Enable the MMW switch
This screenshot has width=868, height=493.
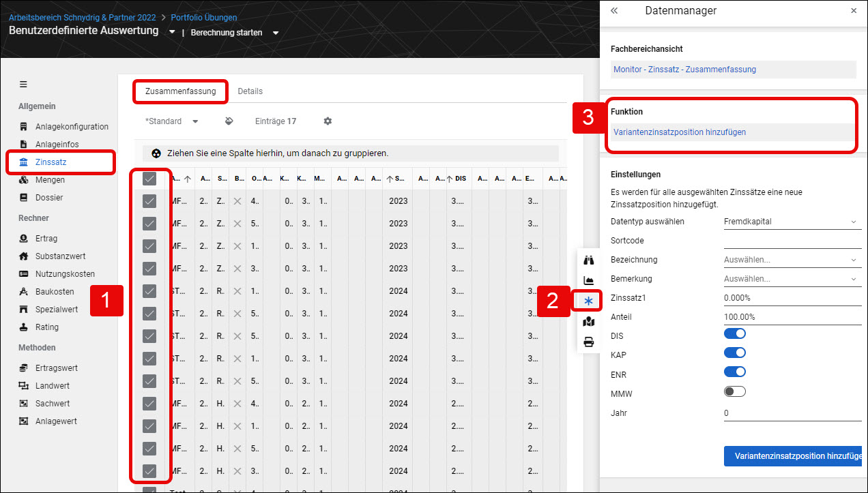tap(735, 391)
